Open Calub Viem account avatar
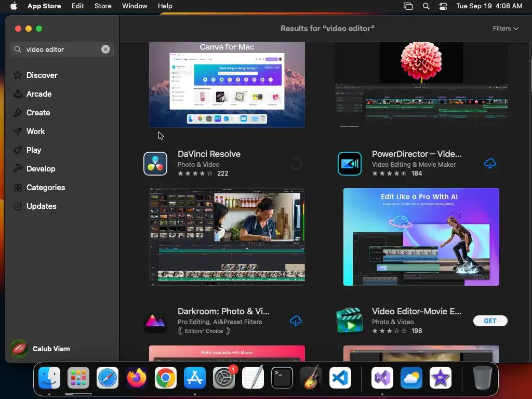 pyautogui.click(x=19, y=349)
